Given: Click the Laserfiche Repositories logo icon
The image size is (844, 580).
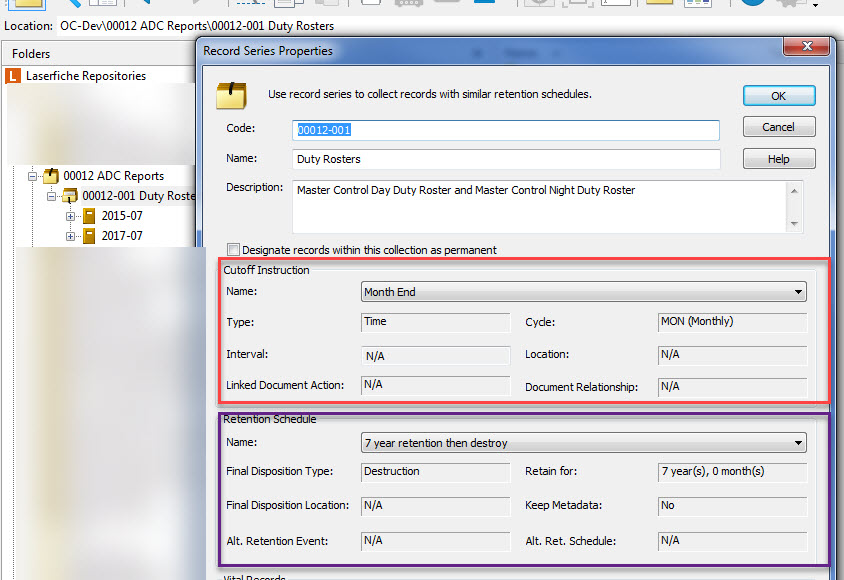Looking at the screenshot, I should pos(13,76).
